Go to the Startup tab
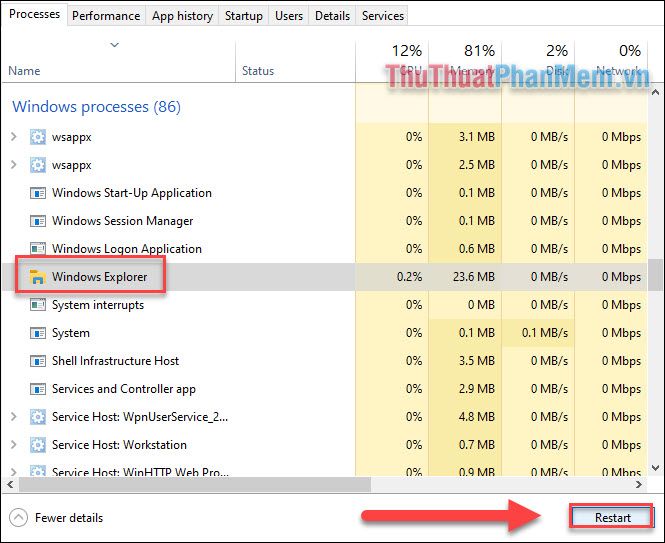Image resolution: width=665 pixels, height=543 pixels. point(243,16)
